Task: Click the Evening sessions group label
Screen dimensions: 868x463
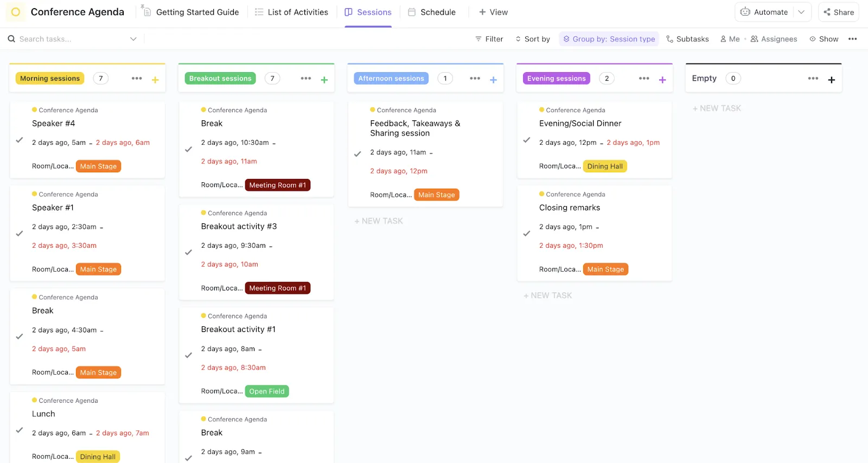Action: (x=557, y=79)
